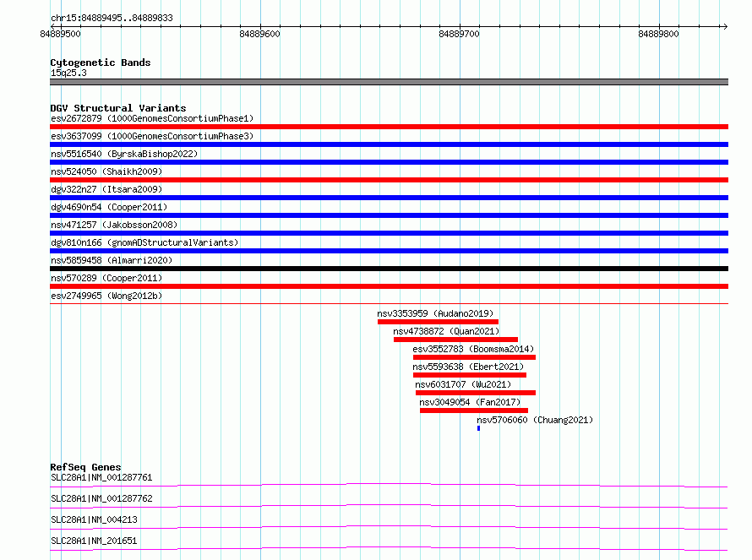
Task: Click ruler tick labeled 84889700
Action: pyautogui.click(x=459, y=34)
